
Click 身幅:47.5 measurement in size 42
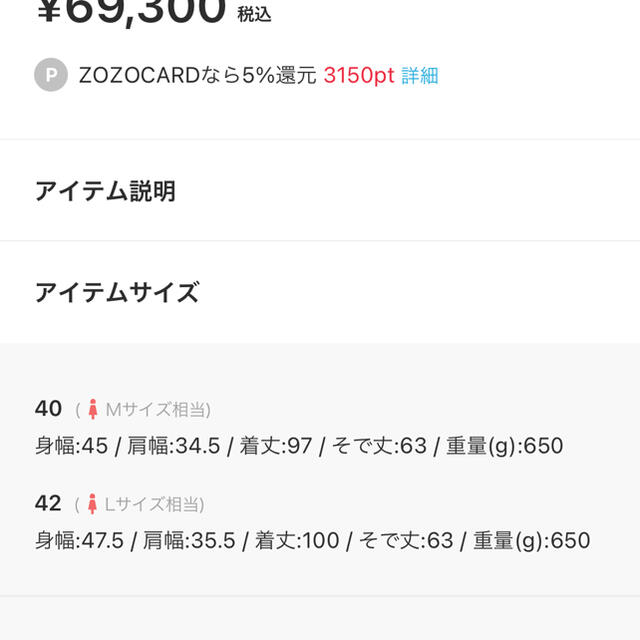click(x=79, y=540)
